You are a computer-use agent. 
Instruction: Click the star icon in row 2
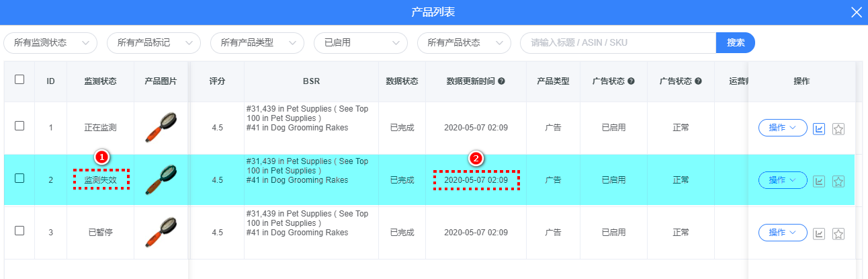pos(838,181)
